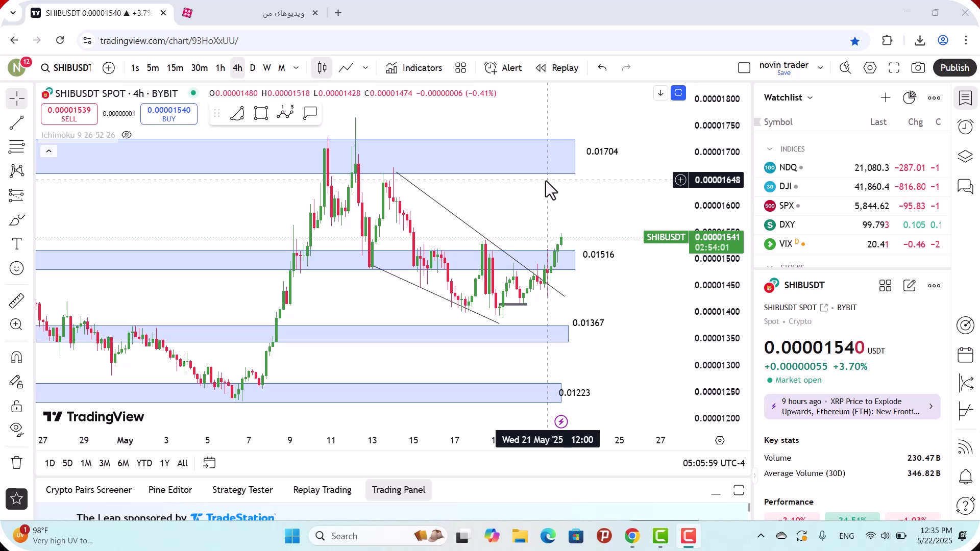
Task: Choose the daily D timeframe
Action: [x=253, y=68]
